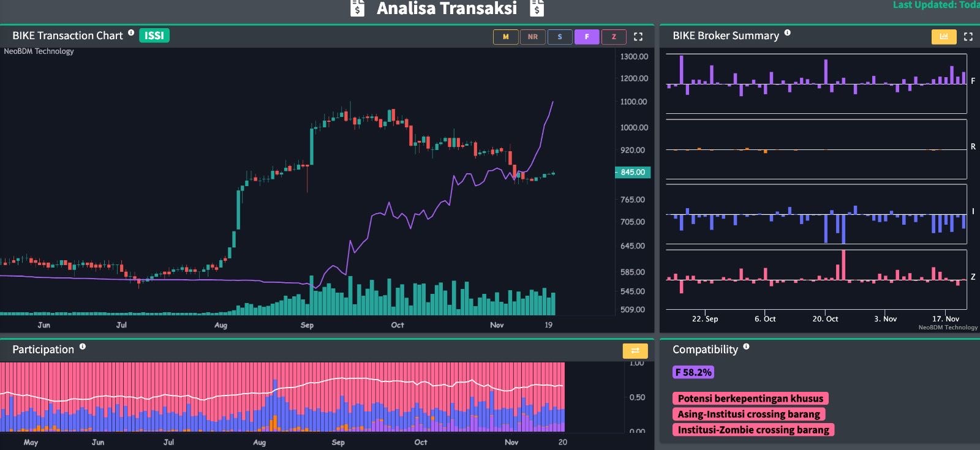Click the R row label in Broker Summary
Viewport: 980px width, 450px height.
(973, 147)
